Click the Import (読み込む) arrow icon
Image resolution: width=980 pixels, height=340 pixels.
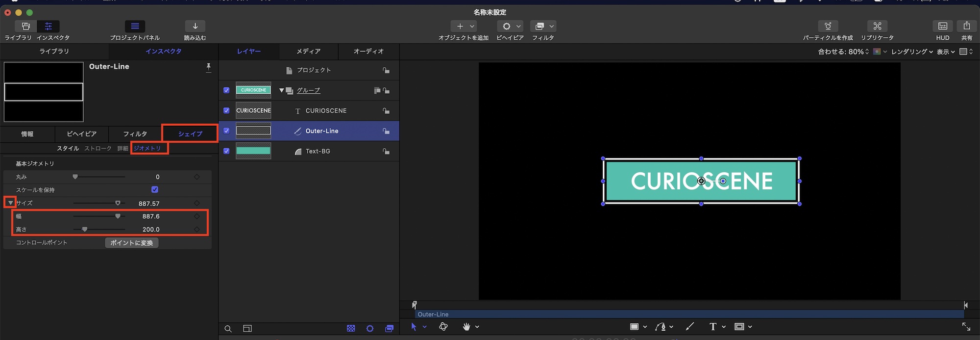195,26
